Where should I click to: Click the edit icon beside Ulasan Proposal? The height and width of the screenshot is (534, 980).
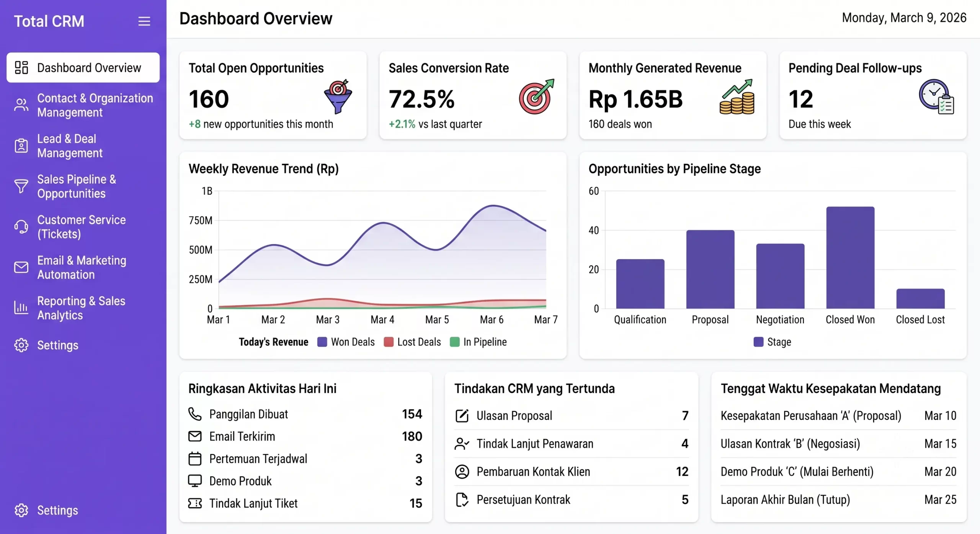tap(462, 415)
